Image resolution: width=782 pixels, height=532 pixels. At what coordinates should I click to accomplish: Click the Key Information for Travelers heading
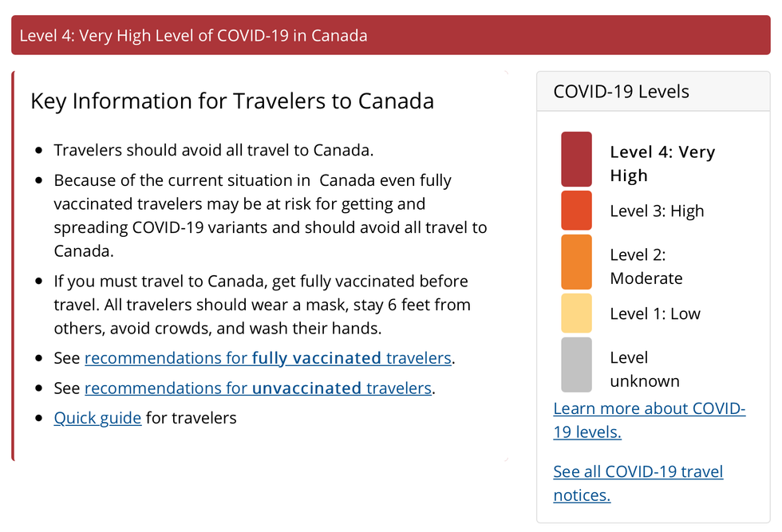tap(232, 101)
